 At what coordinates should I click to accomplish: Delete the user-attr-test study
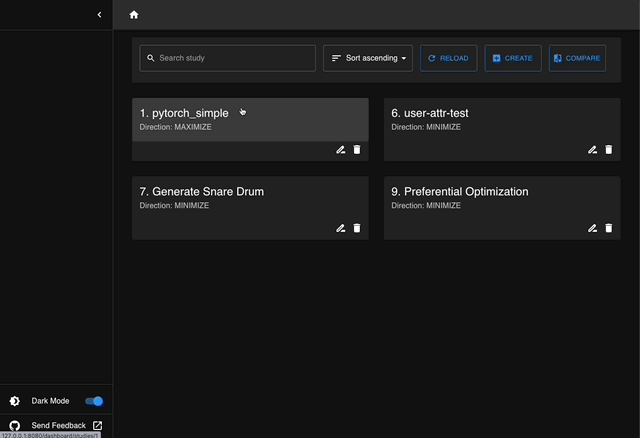click(x=609, y=149)
